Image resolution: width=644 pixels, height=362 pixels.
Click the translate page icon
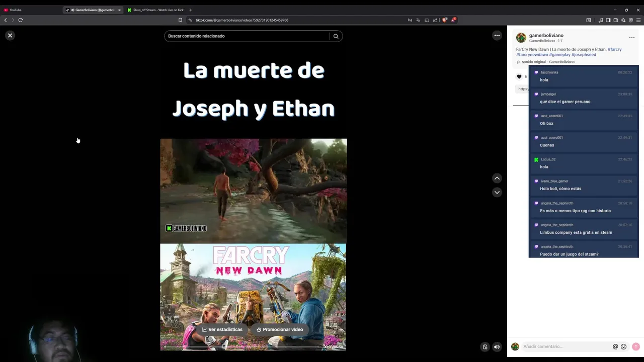[x=418, y=20]
